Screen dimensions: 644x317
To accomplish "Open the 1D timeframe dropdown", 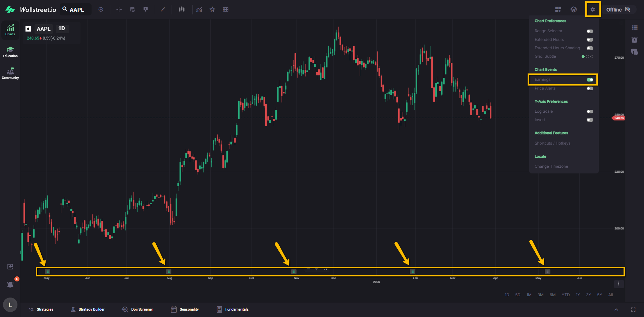I will (62, 29).
